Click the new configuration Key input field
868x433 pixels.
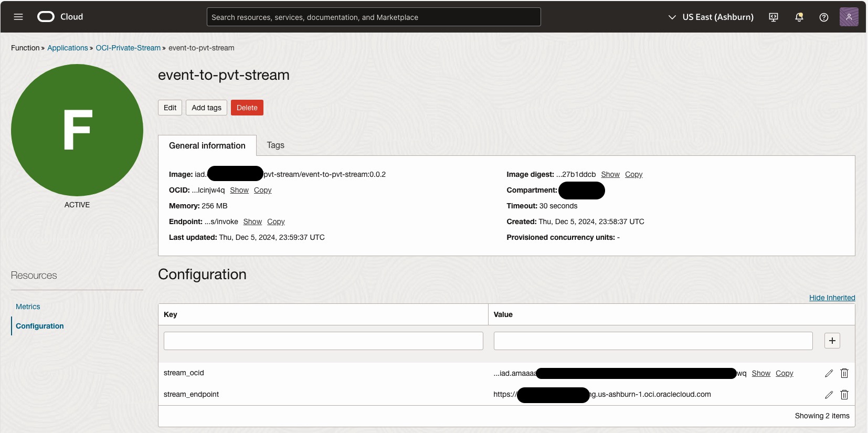click(x=323, y=341)
